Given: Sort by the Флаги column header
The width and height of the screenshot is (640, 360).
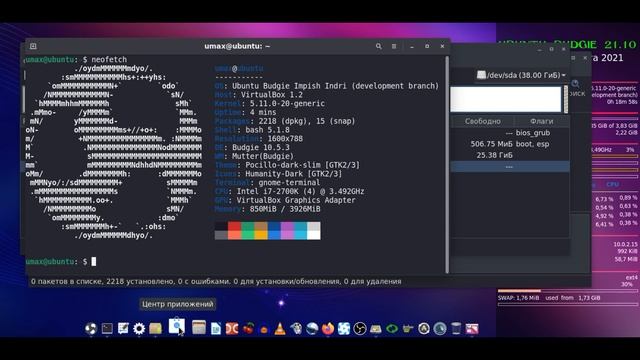Looking at the screenshot, I should click(x=541, y=121).
